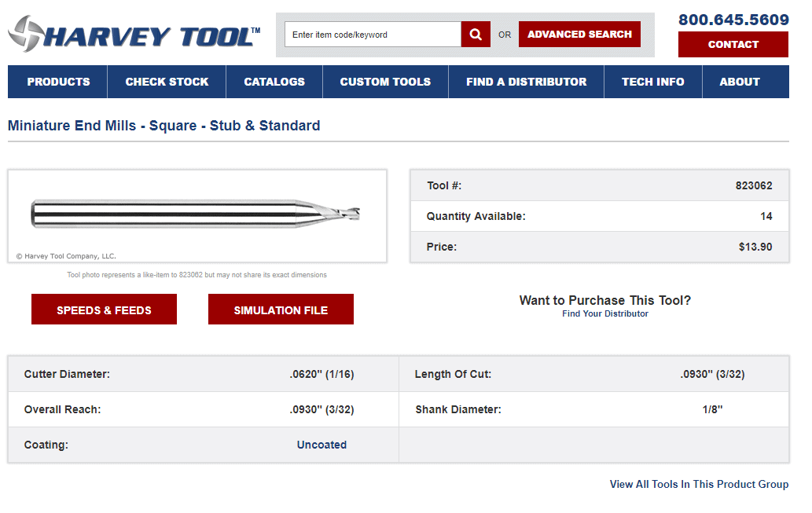
Task: Click Shank Diameter value 1/8"
Action: (x=713, y=409)
